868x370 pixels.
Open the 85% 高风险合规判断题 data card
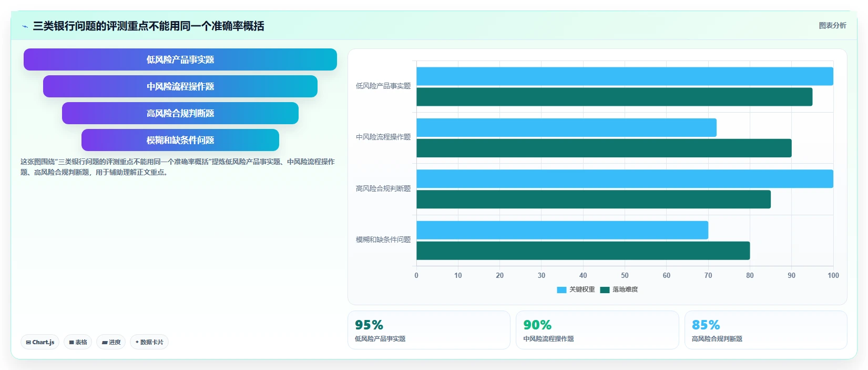[x=766, y=330]
